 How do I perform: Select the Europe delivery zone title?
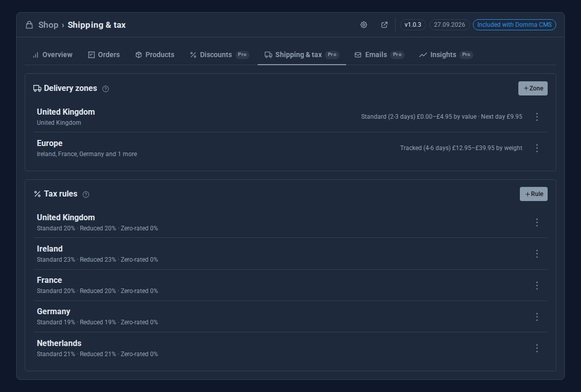pyautogui.click(x=50, y=143)
